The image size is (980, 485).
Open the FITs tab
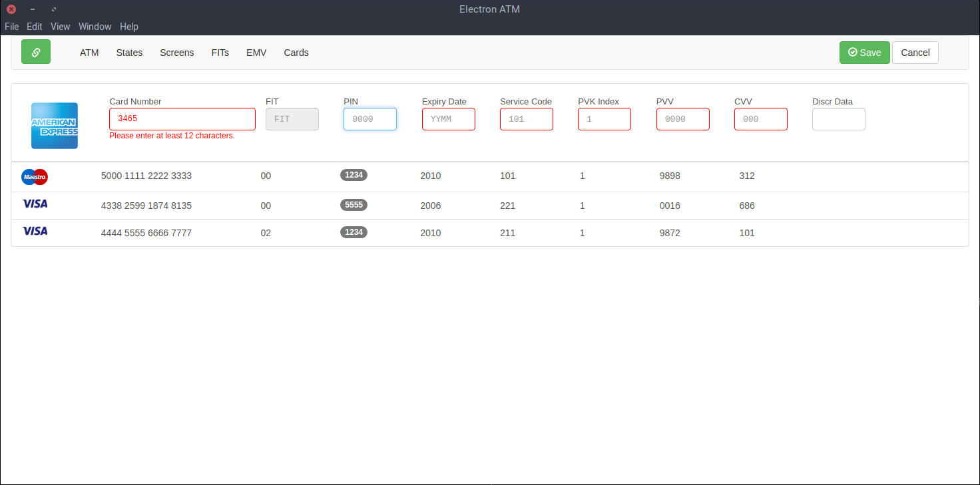click(220, 53)
